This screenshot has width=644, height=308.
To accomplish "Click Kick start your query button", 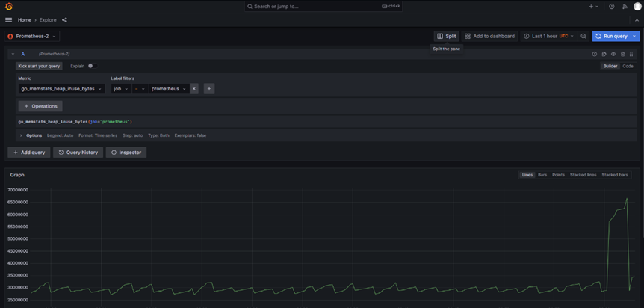I will pyautogui.click(x=39, y=66).
